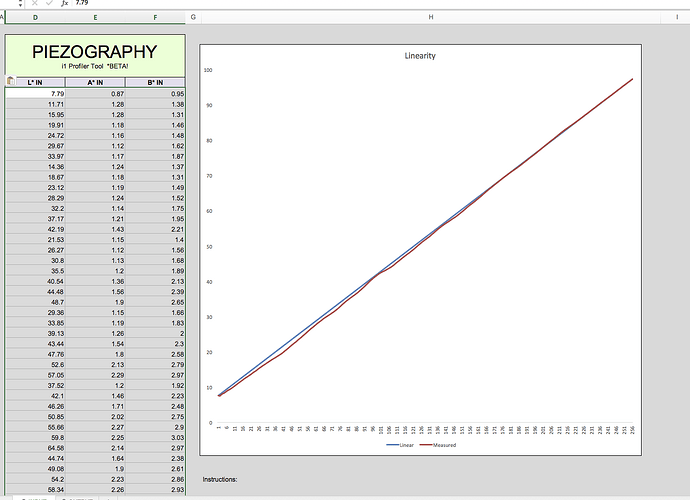Select cell with L* value 49.08

coord(35,469)
